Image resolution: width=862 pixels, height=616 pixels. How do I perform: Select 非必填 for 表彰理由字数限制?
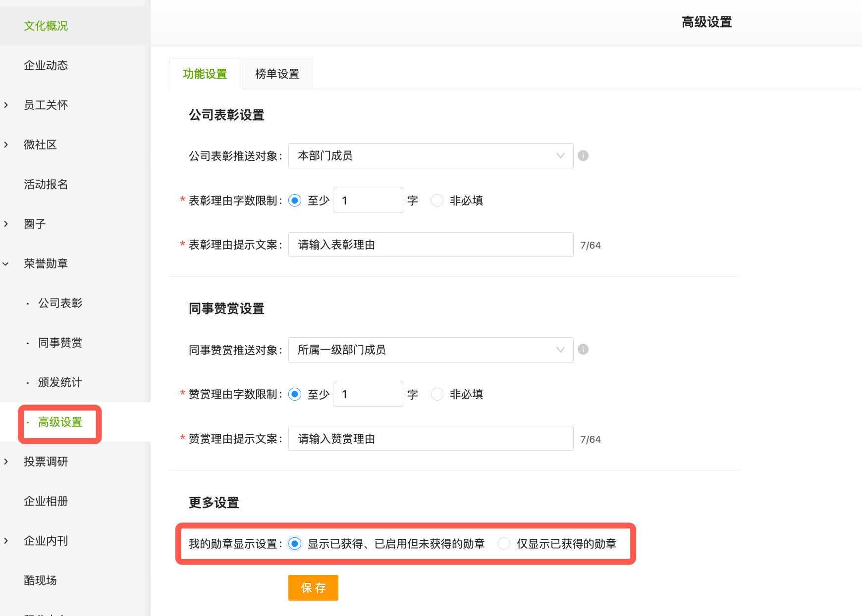tap(437, 201)
